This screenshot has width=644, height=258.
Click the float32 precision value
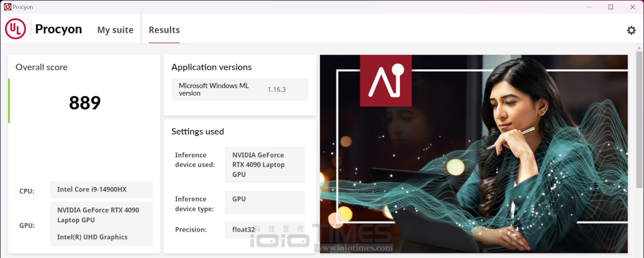tap(265, 230)
